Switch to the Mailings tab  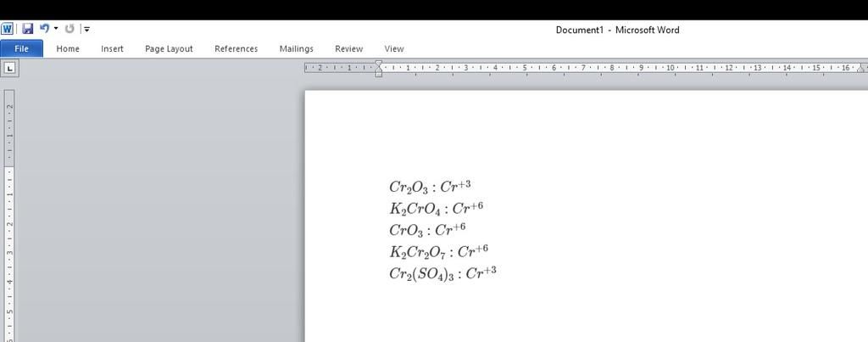[x=296, y=48]
